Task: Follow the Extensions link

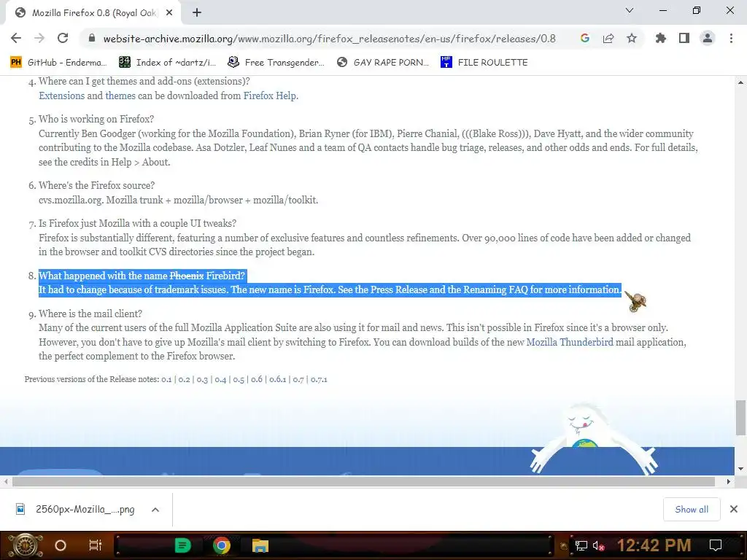Action: [61, 96]
